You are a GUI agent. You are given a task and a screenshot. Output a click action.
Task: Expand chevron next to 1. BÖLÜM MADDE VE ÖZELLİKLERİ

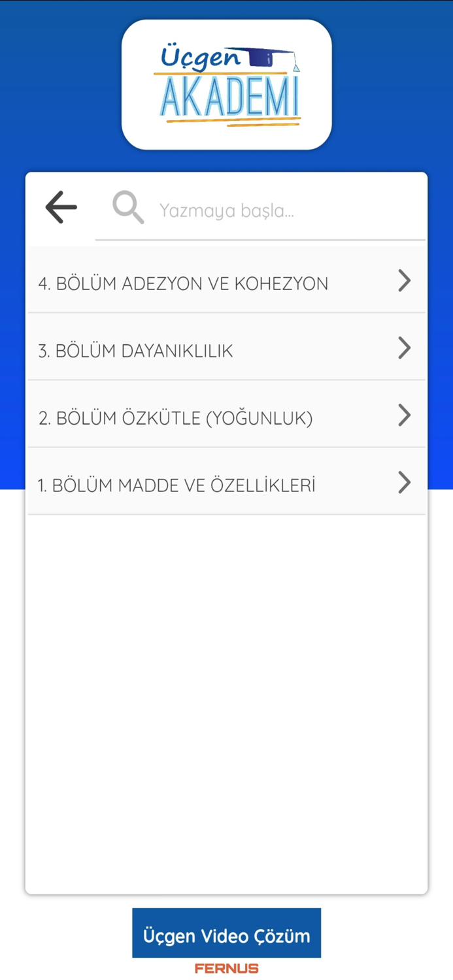(404, 482)
